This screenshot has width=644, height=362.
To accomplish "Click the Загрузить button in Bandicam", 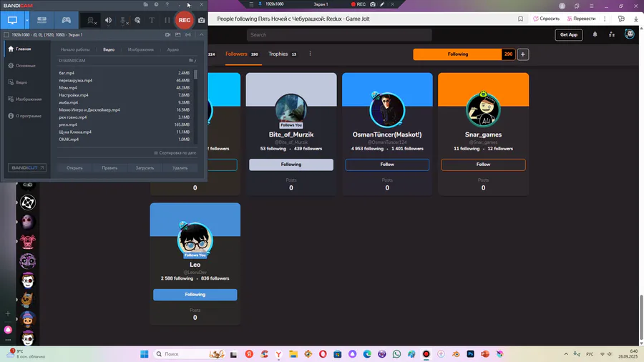I will 145,168.
